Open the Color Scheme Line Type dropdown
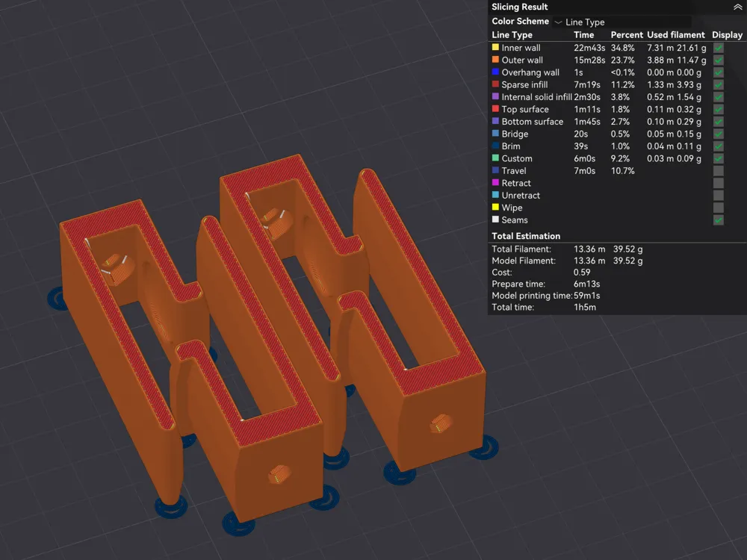This screenshot has width=747, height=560. click(622, 22)
